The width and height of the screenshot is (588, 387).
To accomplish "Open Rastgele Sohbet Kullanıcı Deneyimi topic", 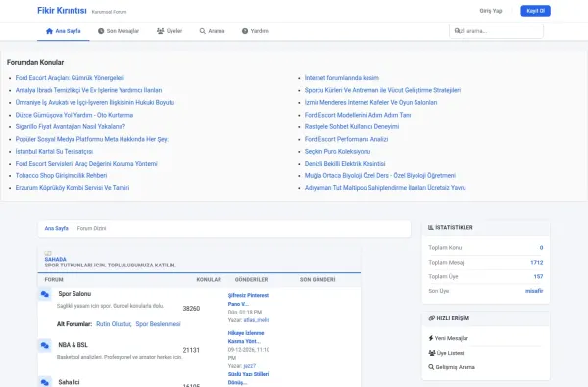I will tap(352, 126).
